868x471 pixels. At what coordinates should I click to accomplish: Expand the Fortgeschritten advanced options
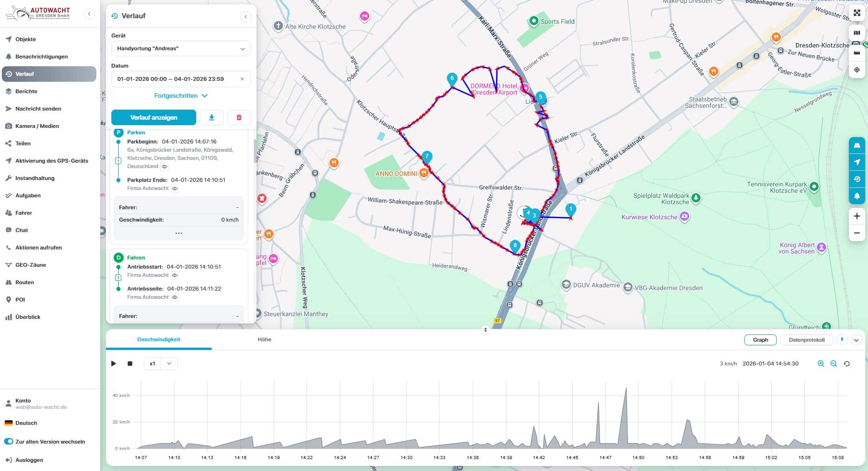click(181, 96)
